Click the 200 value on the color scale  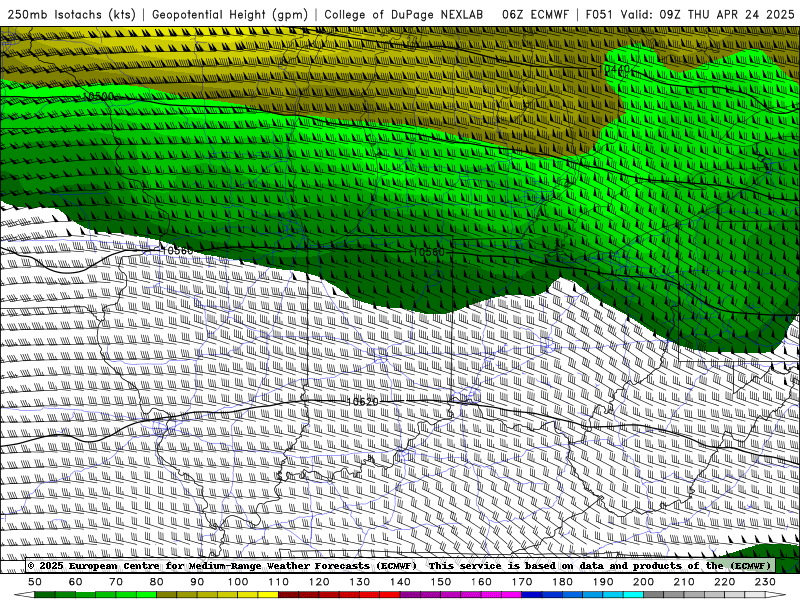[643, 582]
